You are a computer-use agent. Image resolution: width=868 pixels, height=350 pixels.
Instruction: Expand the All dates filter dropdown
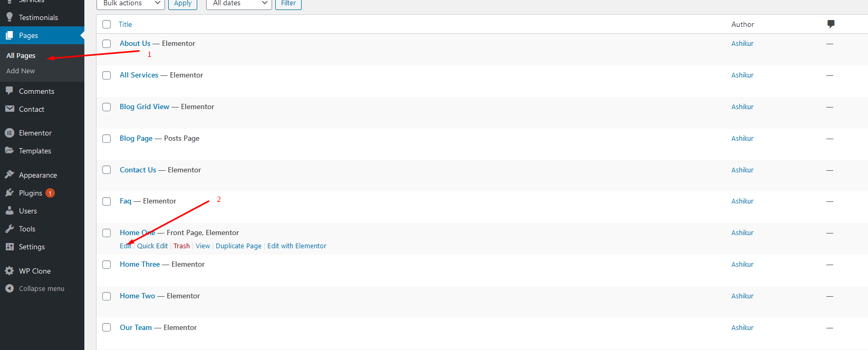click(x=239, y=3)
